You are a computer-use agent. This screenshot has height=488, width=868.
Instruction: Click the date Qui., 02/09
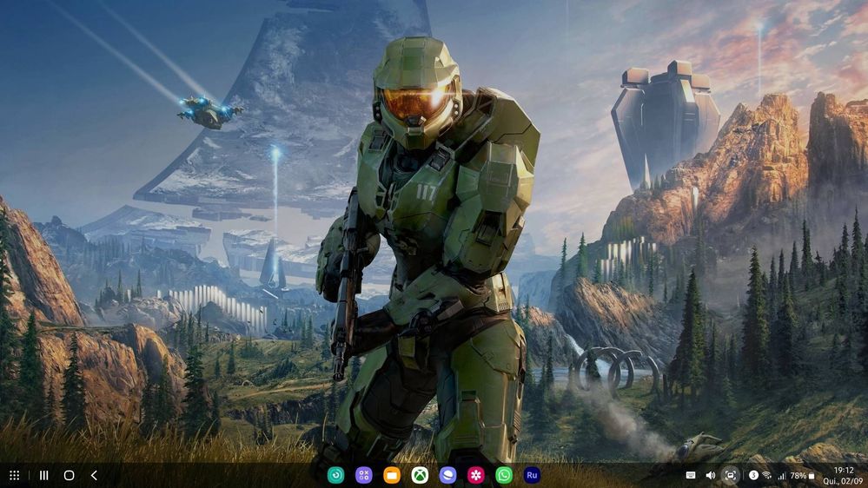point(843,481)
